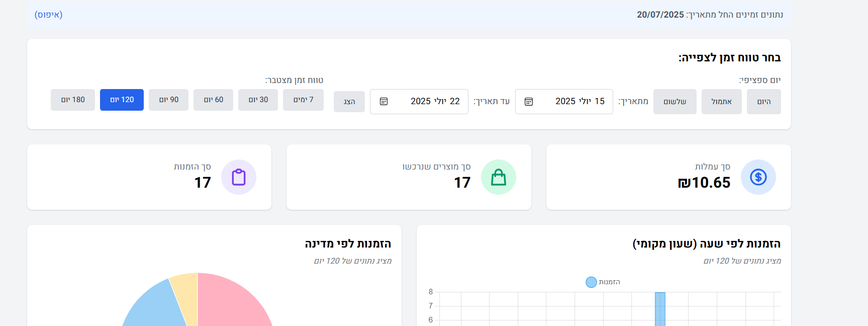The height and width of the screenshot is (326, 868).
Task: Click the blue bar in hourly chart
Action: 660,309
